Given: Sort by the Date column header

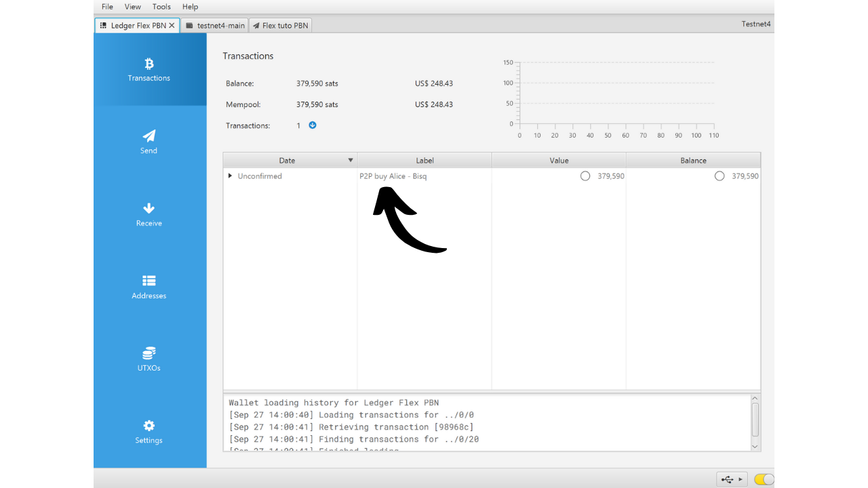Looking at the screenshot, I should pos(290,161).
